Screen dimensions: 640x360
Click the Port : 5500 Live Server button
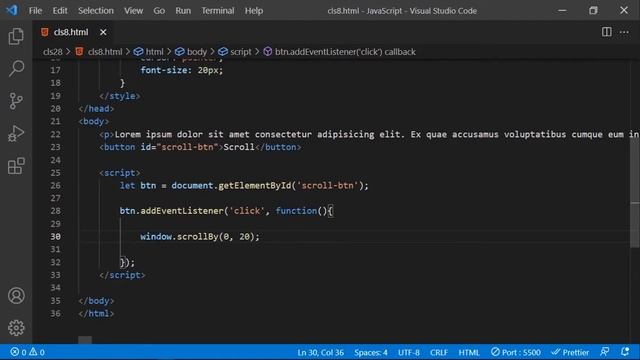tap(516, 352)
